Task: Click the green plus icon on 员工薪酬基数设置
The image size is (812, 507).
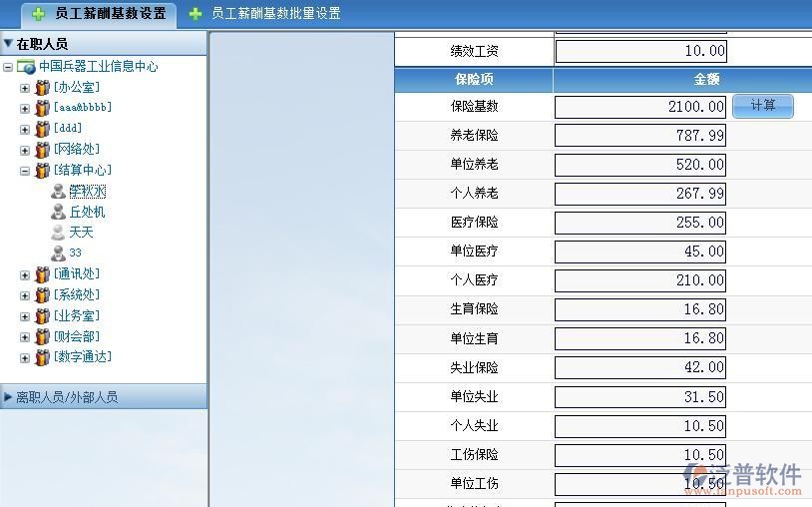Action: [x=38, y=14]
